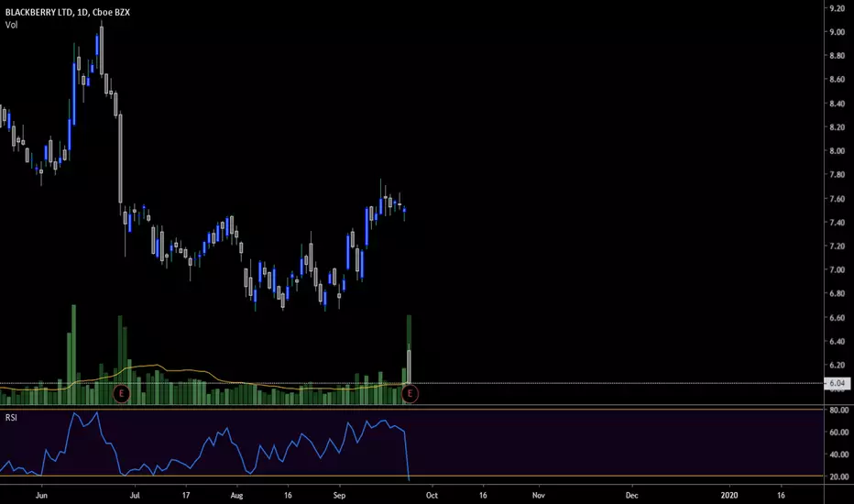854x504 pixels.
Task: Click the RSI indicator label
Action: tap(11, 417)
